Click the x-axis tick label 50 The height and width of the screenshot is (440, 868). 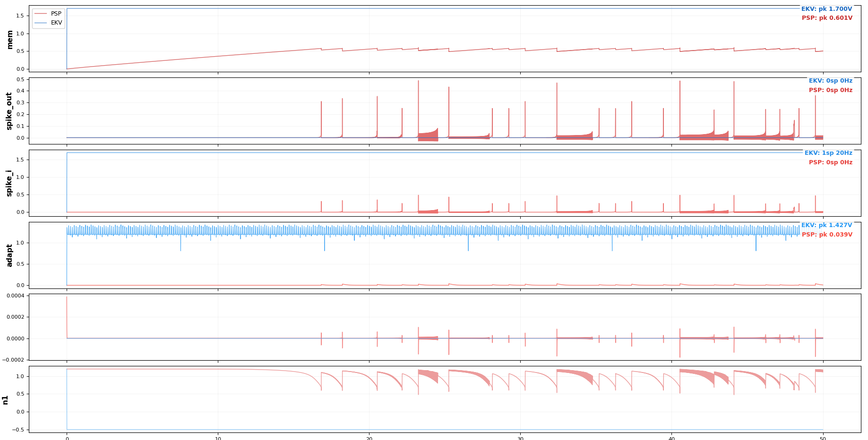pyautogui.click(x=823, y=438)
